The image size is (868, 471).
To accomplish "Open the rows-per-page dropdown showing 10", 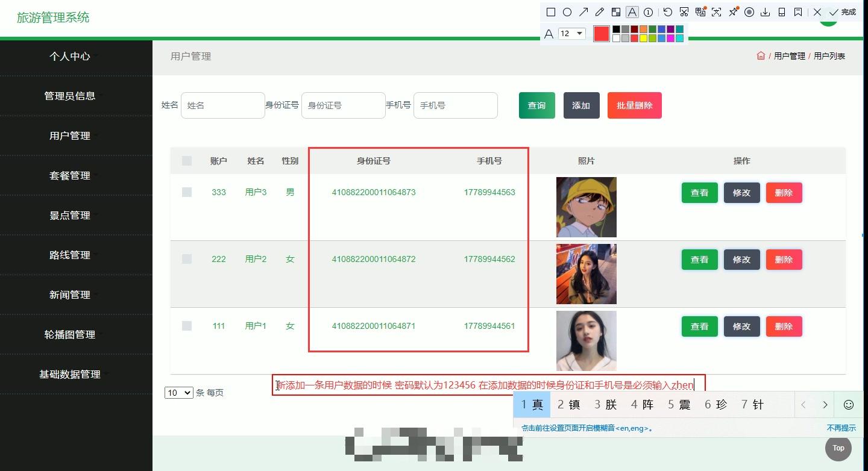I will click(x=178, y=392).
